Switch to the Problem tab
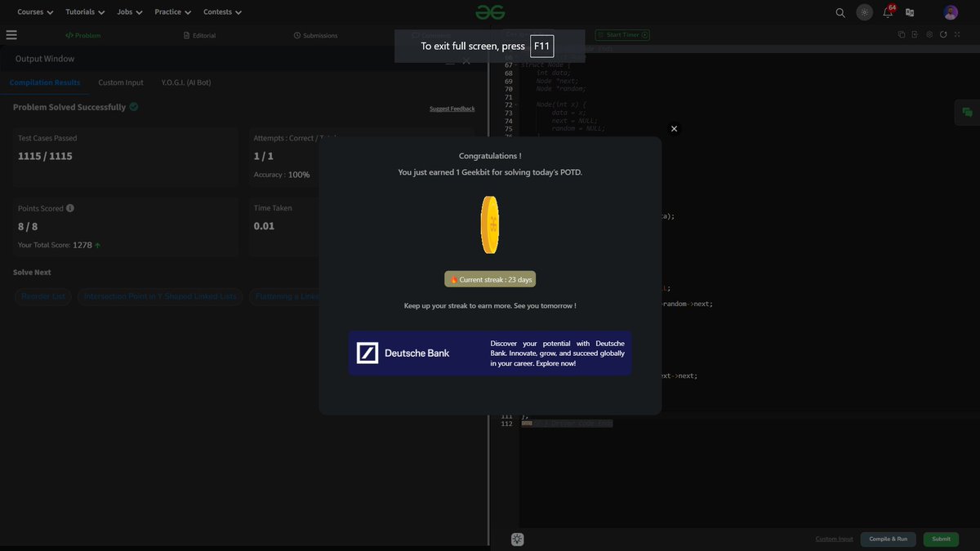The image size is (980, 551). [x=83, y=36]
